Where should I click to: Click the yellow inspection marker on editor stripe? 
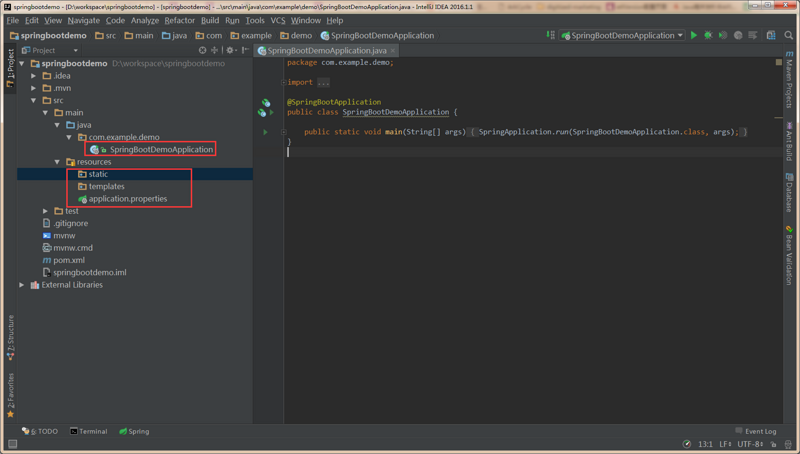click(x=779, y=62)
